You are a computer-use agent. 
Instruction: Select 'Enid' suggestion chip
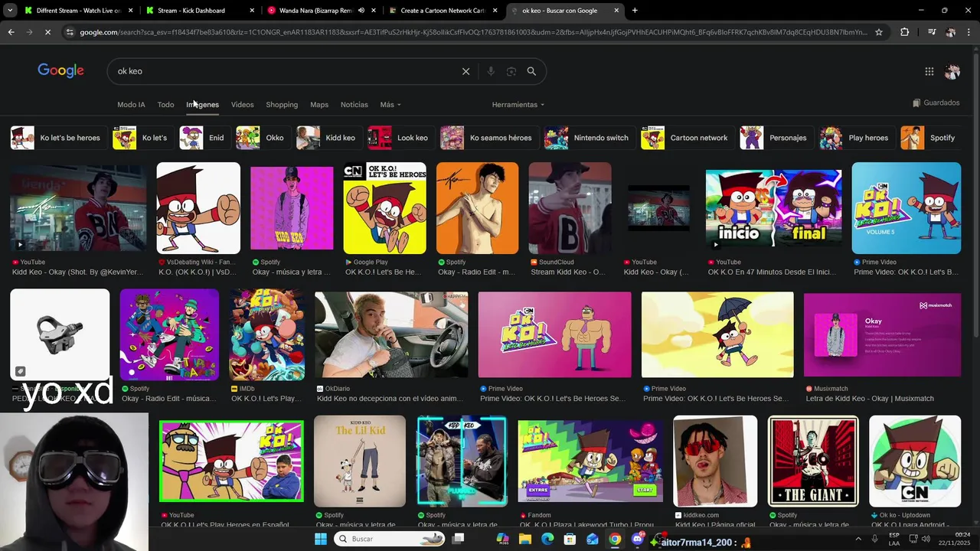[204, 138]
